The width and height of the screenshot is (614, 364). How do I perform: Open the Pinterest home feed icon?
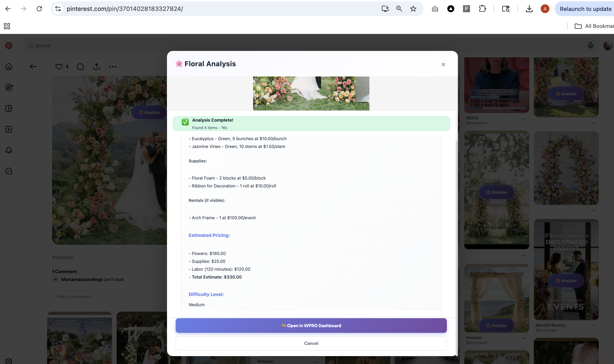click(9, 66)
